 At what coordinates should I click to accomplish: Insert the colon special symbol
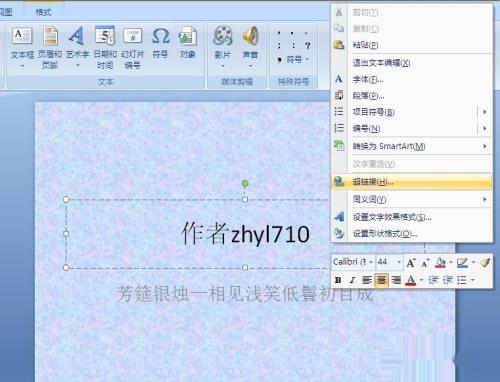pos(293,45)
